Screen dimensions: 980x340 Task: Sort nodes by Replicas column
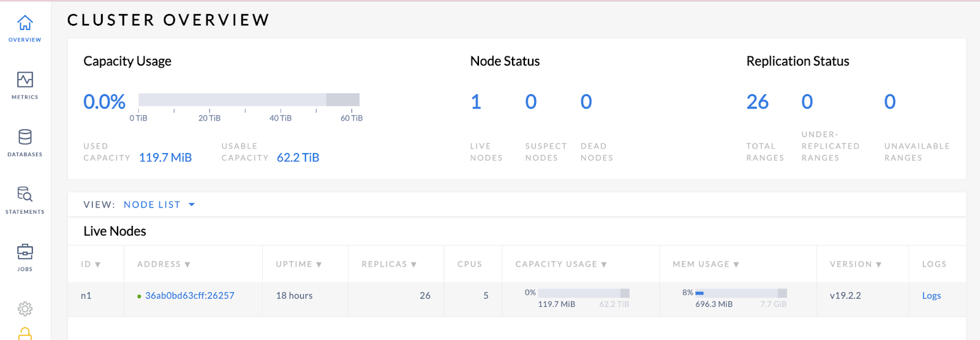click(389, 264)
